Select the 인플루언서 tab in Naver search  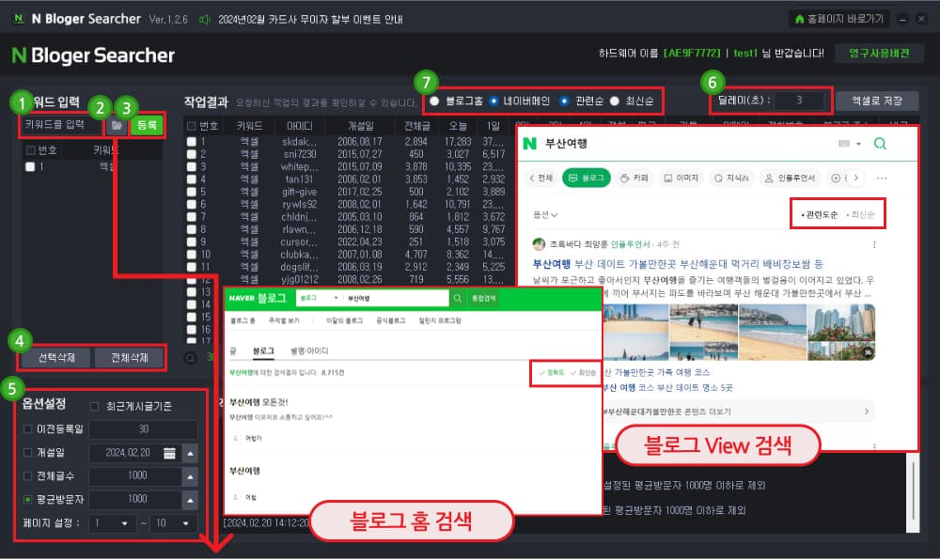pyautogui.click(x=791, y=178)
